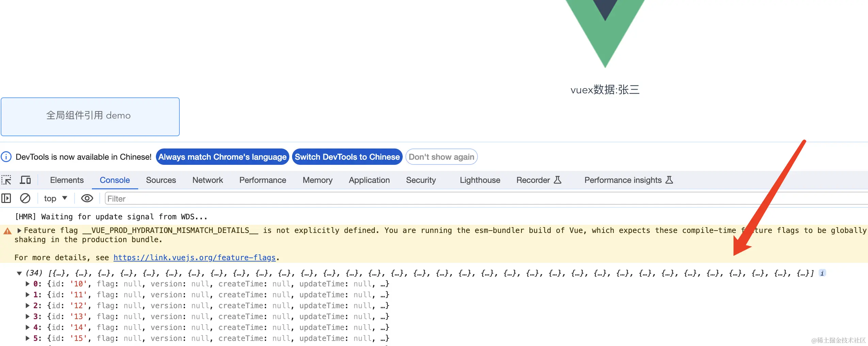The height and width of the screenshot is (346, 868).
Task: Click the DevTools is now available in Chinese text
Action: click(x=83, y=157)
